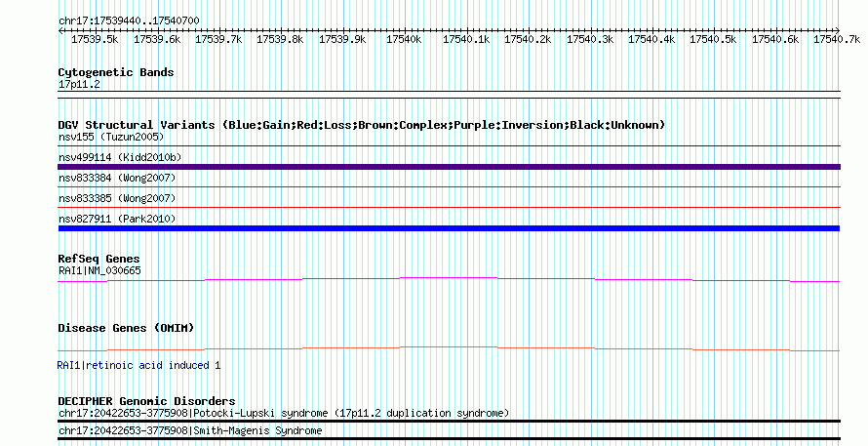Click the 17540.2k ruler tick label

click(528, 39)
